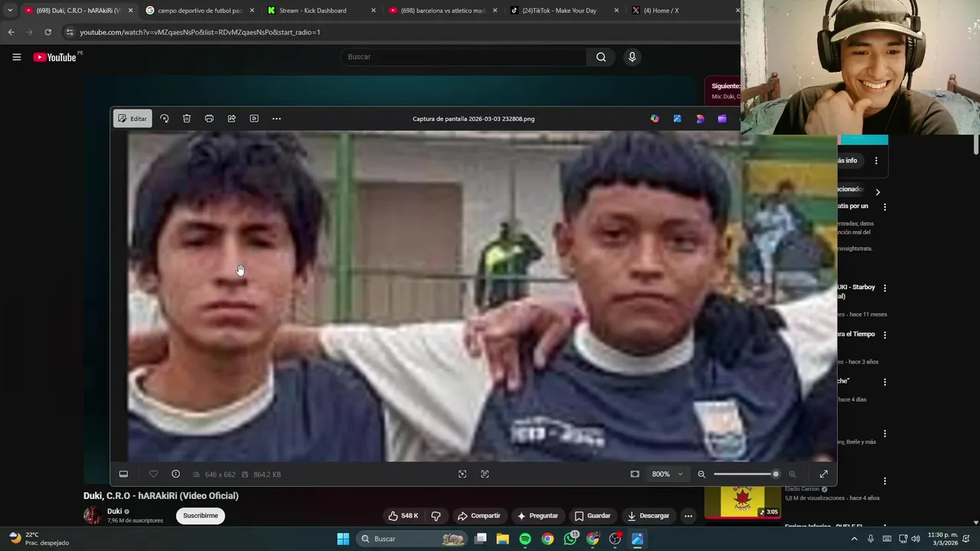Start slideshow from Photos toolbar

tap(254, 119)
